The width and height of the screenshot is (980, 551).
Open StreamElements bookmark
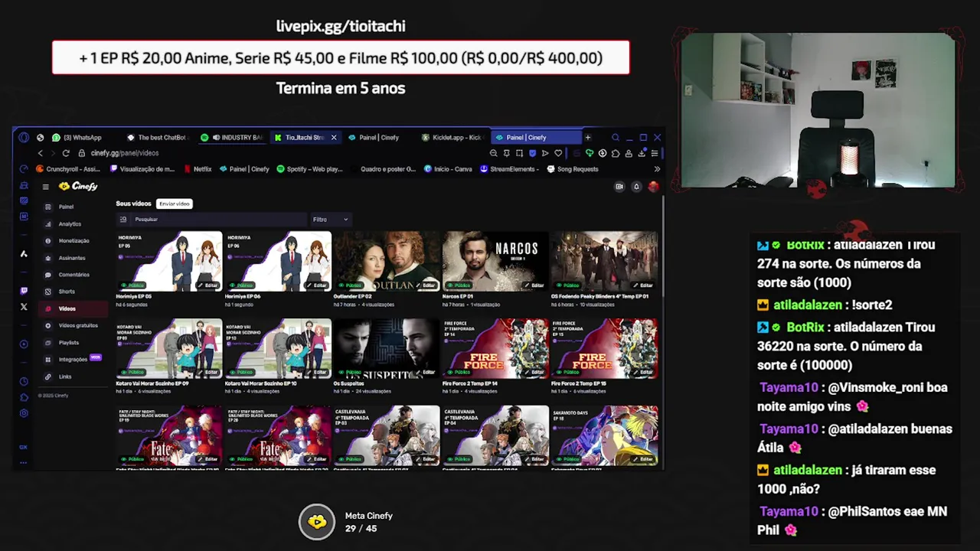pos(509,169)
